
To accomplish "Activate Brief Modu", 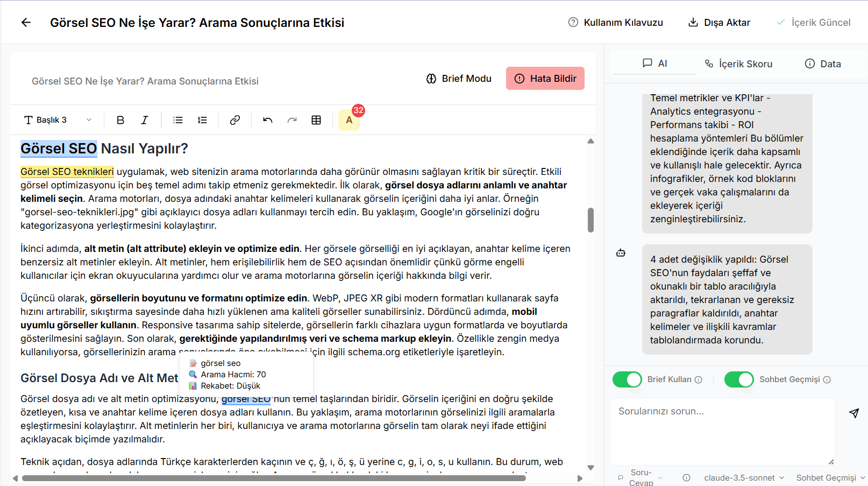I will [x=458, y=78].
